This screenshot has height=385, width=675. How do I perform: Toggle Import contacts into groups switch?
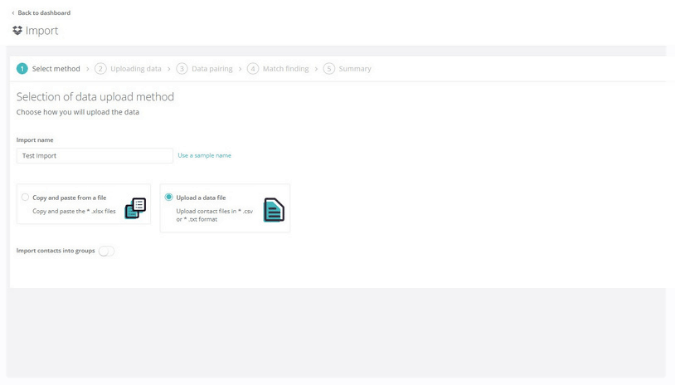pyautogui.click(x=106, y=251)
